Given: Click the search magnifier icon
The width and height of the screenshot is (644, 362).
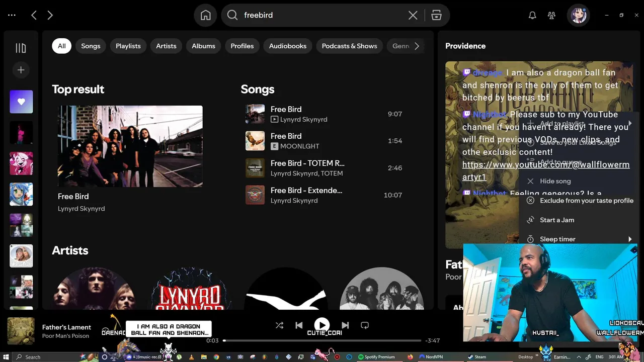Looking at the screenshot, I should click(x=232, y=15).
